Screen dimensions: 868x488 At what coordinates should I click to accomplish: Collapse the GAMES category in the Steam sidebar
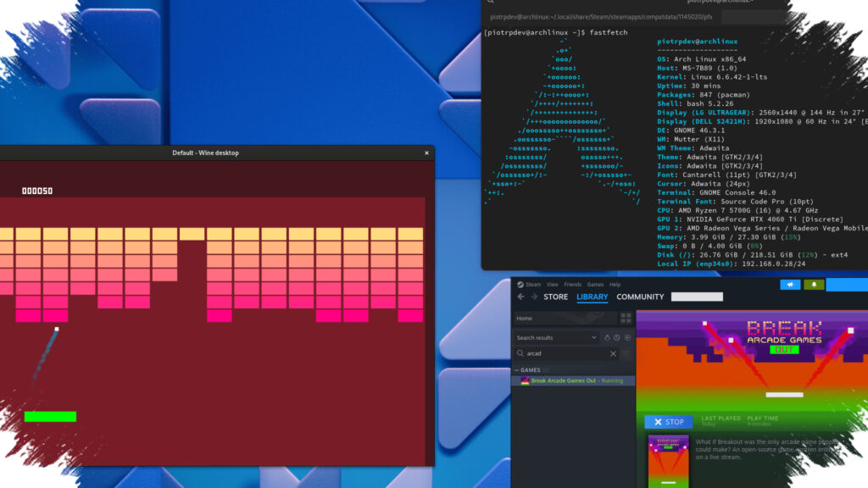[x=516, y=370]
